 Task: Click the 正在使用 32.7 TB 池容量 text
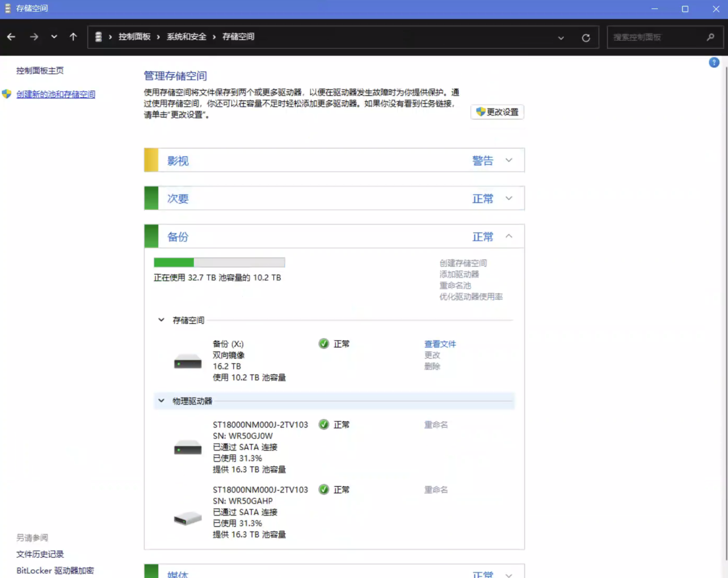[217, 278]
